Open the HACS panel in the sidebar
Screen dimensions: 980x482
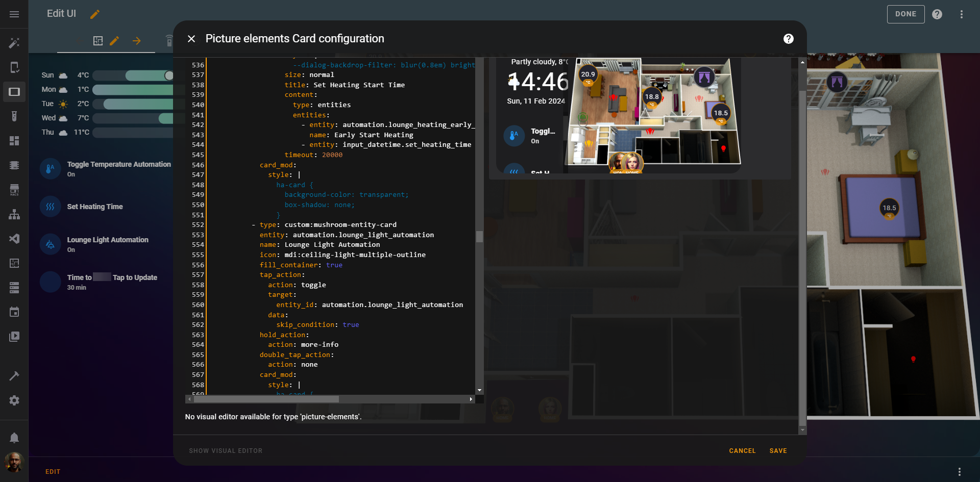pyautogui.click(x=14, y=190)
